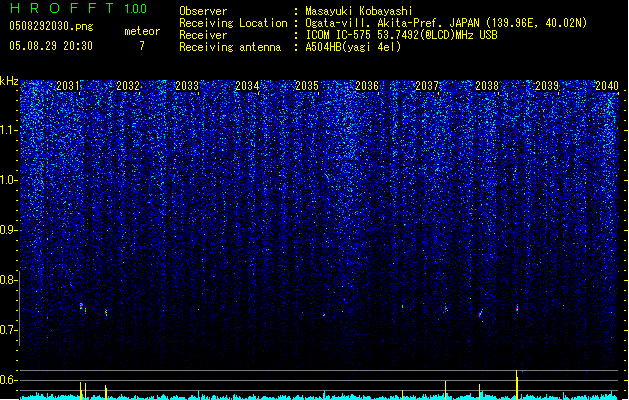Click the meteor echo between 2031 and 2032

(106, 312)
